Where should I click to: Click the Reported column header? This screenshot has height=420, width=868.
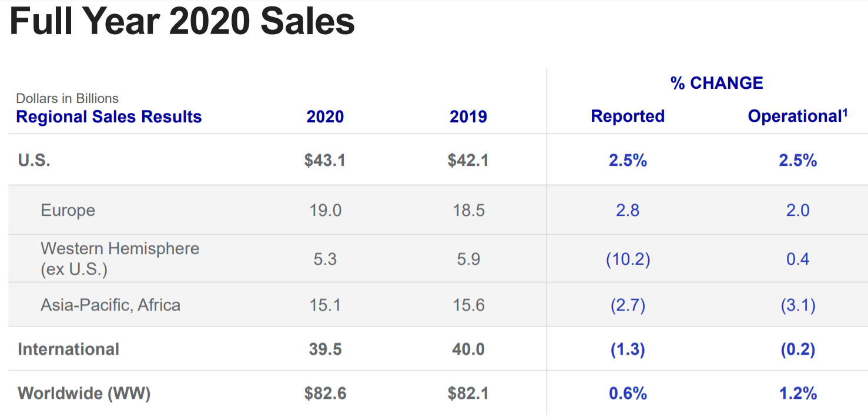628,116
